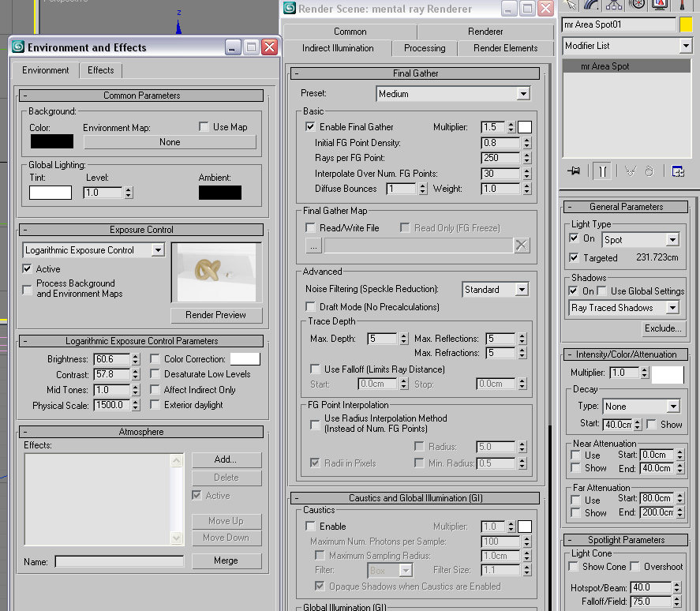Check Process Background and Environment Maps

click(28, 290)
